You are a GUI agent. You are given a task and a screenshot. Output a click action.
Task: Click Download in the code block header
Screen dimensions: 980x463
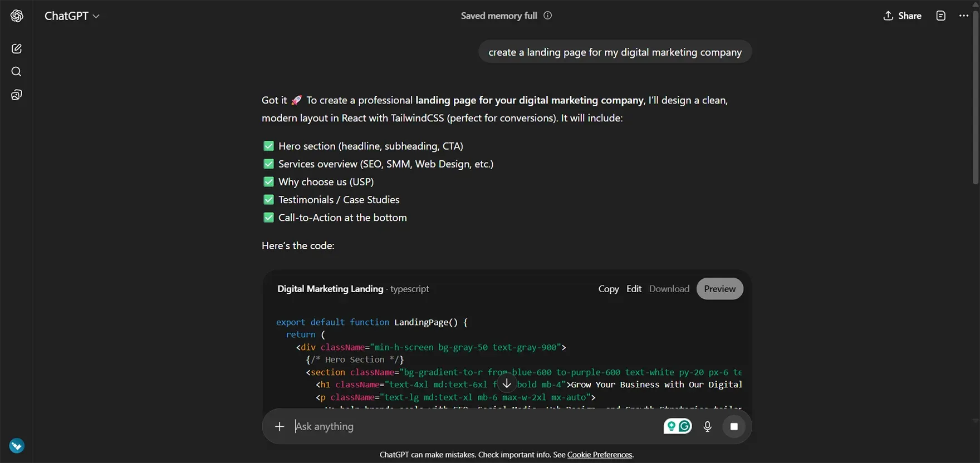669,289
